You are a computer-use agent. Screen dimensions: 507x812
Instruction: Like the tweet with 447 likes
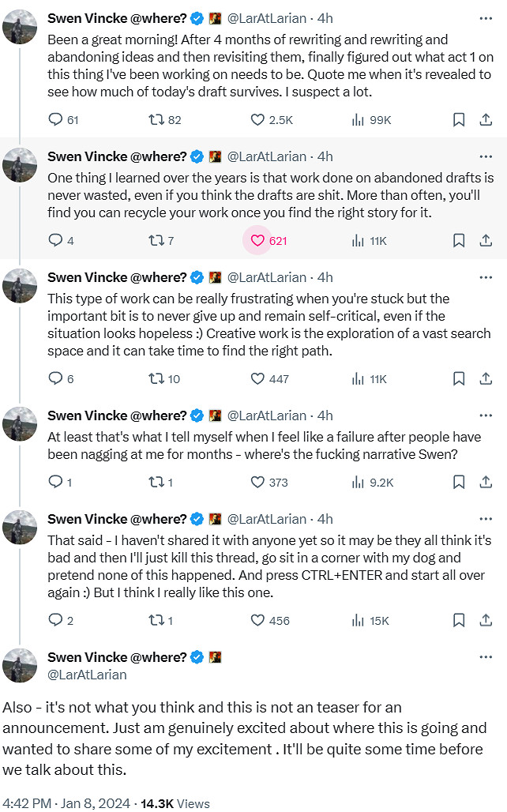click(x=257, y=379)
